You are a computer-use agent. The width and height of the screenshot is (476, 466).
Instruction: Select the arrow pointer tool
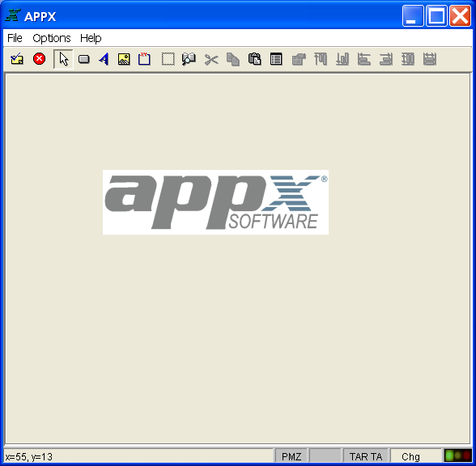(63, 59)
